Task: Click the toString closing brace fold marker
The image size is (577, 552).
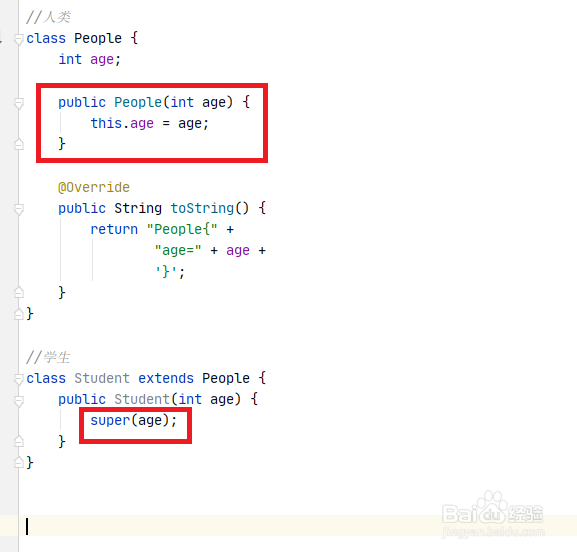Action: coord(18,292)
